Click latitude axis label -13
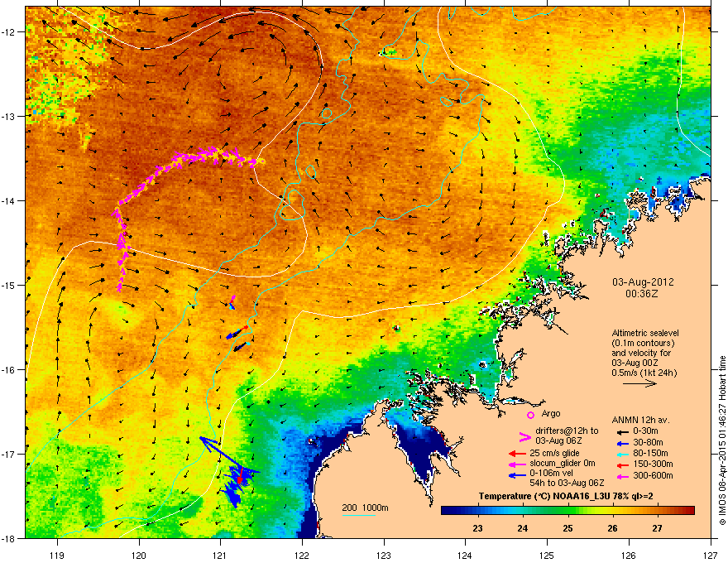Image resolution: width=728 pixels, height=563 pixels. point(9,117)
